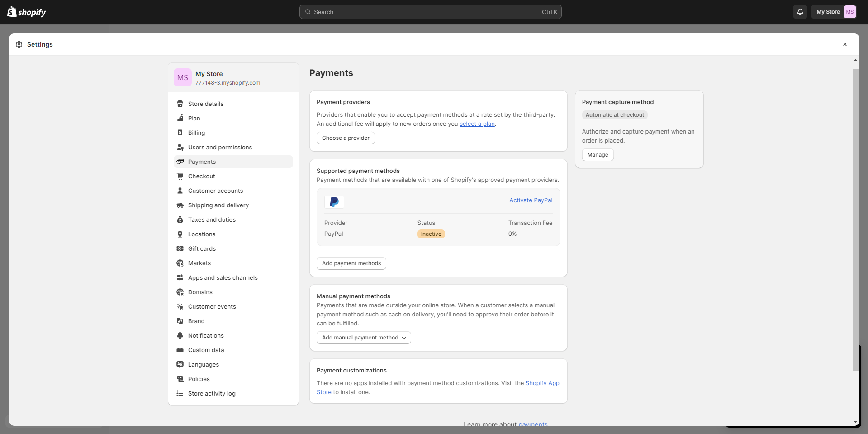
Task: Click the Automatic at checkout badge
Action: tap(615, 115)
